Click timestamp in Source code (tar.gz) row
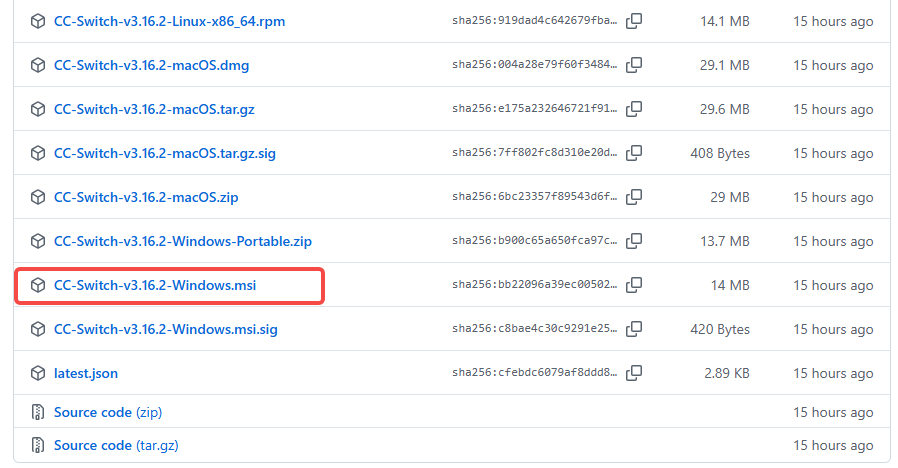This screenshot has width=898, height=468. [833, 446]
